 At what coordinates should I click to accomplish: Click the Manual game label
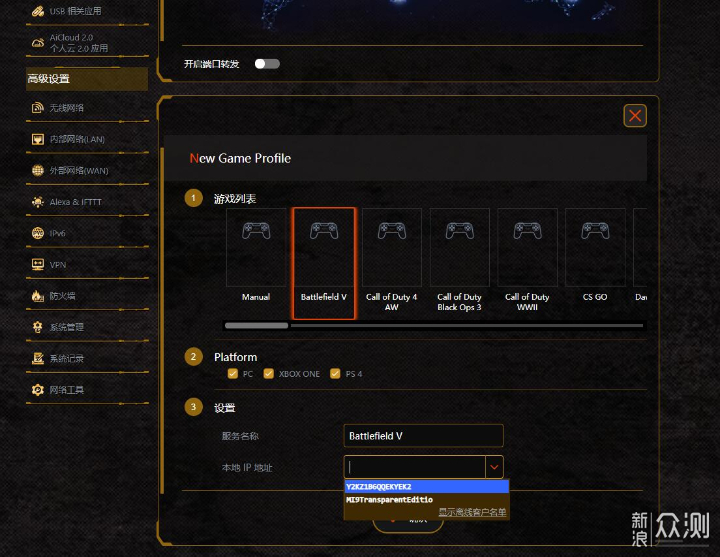point(256,297)
